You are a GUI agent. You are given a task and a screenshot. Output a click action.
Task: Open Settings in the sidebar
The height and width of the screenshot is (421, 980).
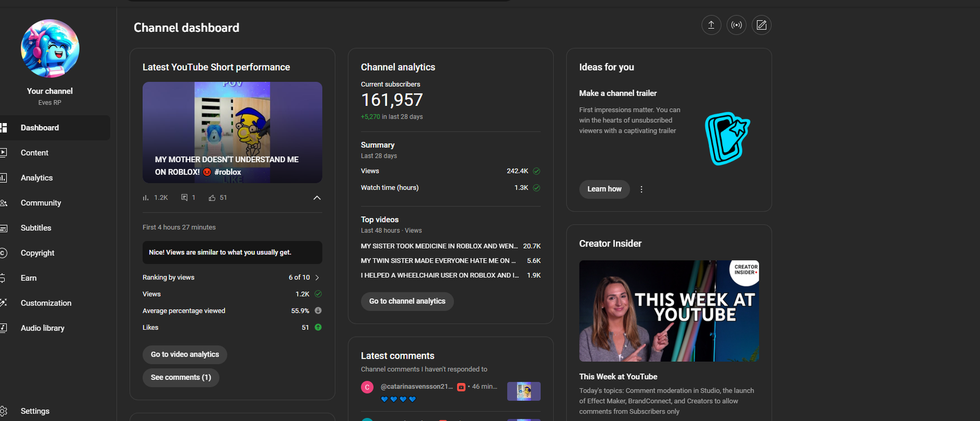pos(35,411)
